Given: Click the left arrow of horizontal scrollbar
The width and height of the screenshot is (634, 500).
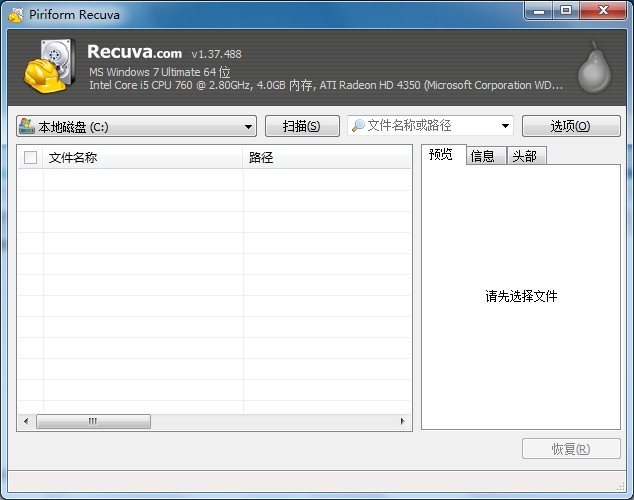Looking at the screenshot, I should (x=25, y=422).
